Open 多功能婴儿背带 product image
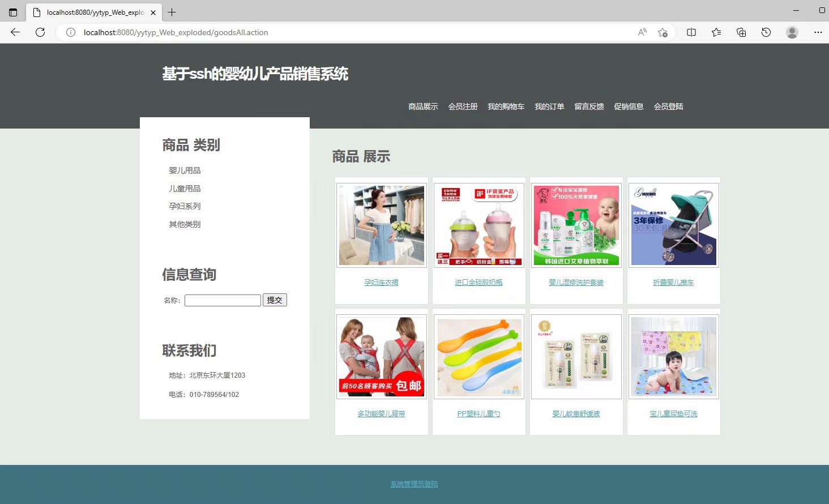This screenshot has width=829, height=504. pyautogui.click(x=382, y=357)
